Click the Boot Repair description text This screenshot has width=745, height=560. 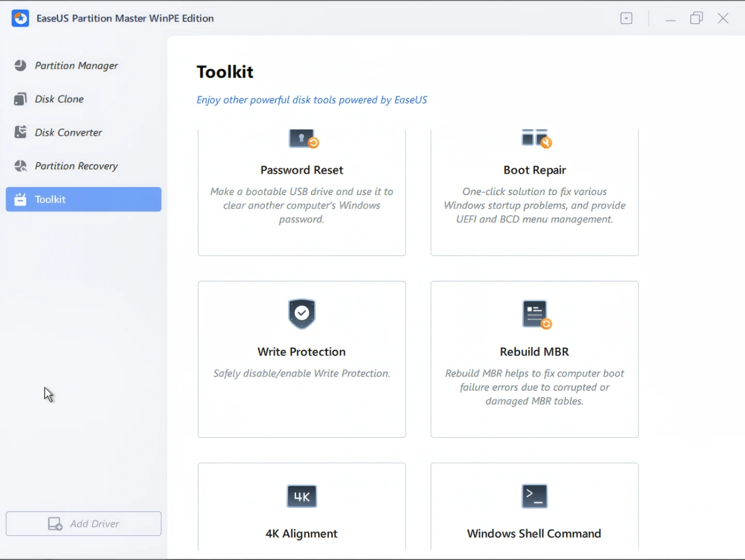coord(534,205)
